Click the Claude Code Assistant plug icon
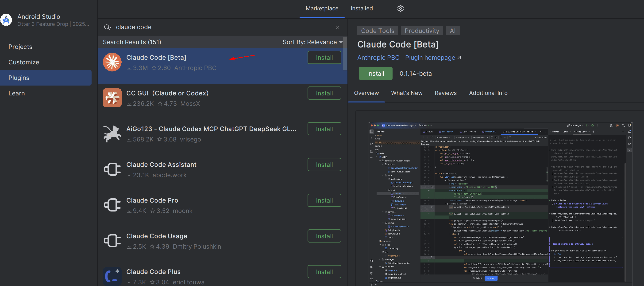 [x=112, y=169]
